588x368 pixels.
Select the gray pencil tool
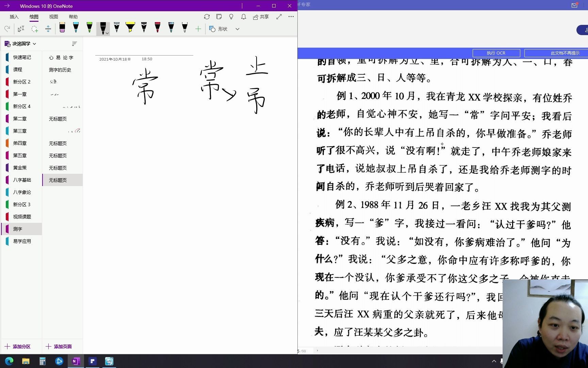(x=117, y=28)
